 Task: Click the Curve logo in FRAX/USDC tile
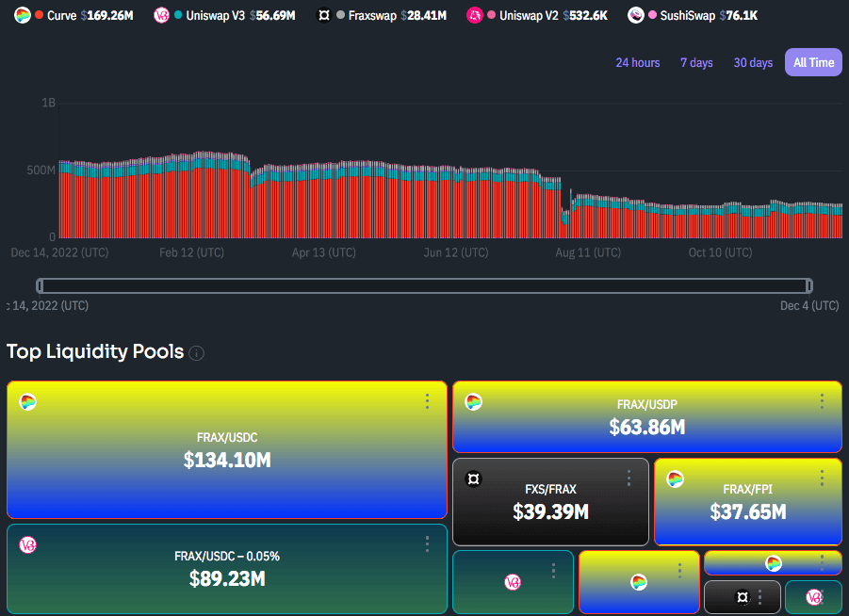27,402
